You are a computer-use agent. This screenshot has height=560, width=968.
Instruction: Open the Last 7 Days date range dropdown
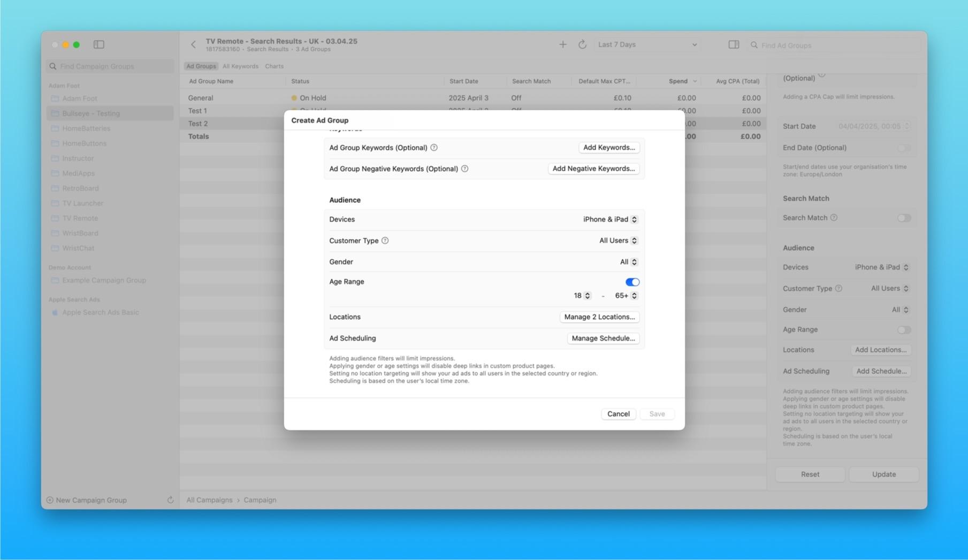647,44
